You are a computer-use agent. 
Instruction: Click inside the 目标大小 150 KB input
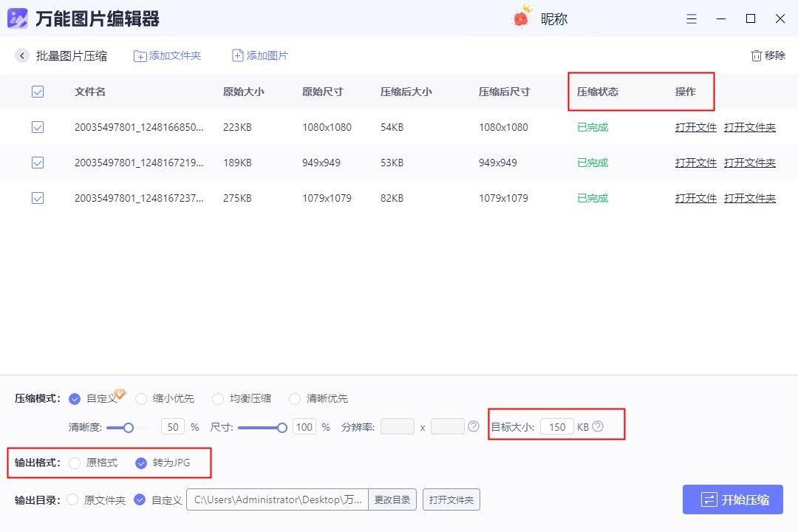tap(556, 426)
